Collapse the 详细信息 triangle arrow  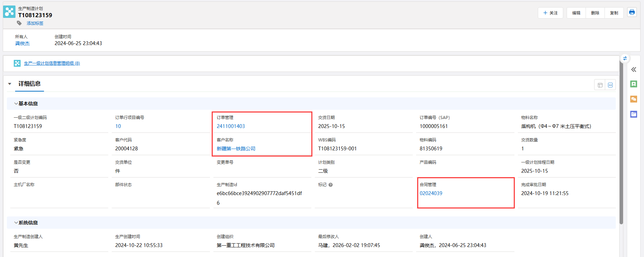[x=10, y=84]
